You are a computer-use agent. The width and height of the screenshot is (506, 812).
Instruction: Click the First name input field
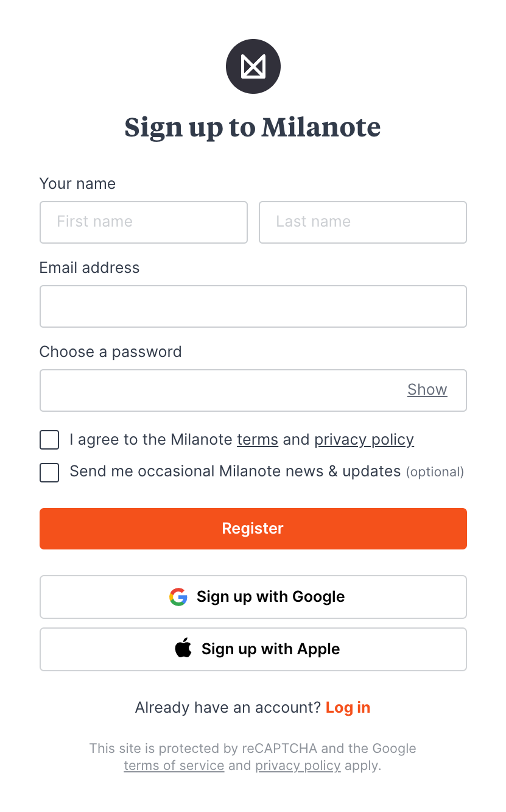click(x=143, y=222)
